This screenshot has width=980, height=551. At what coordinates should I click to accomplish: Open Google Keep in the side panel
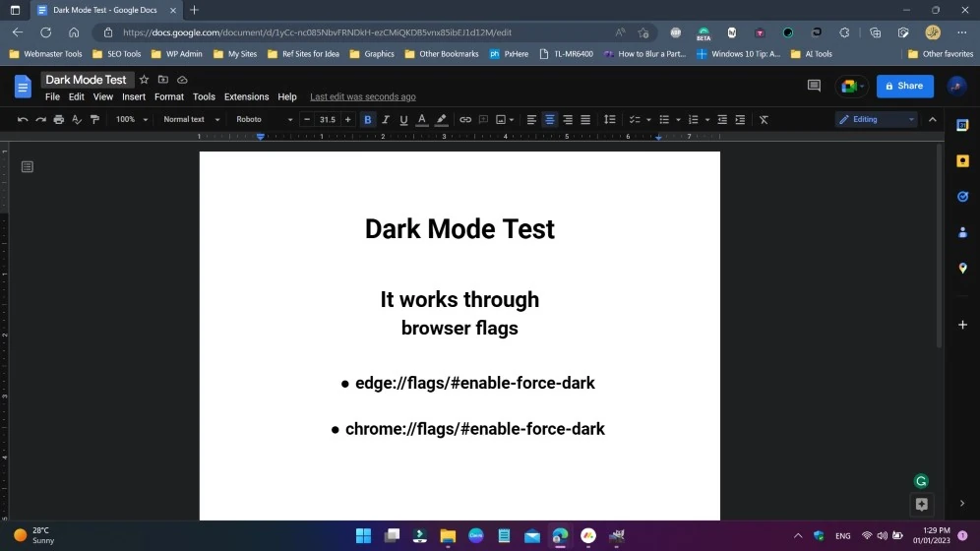pos(962,160)
